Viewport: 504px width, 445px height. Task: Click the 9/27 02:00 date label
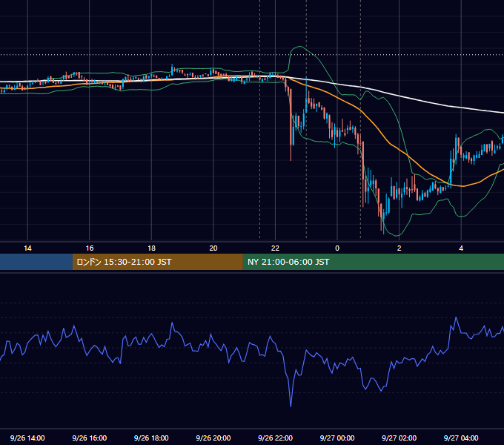pos(399,438)
